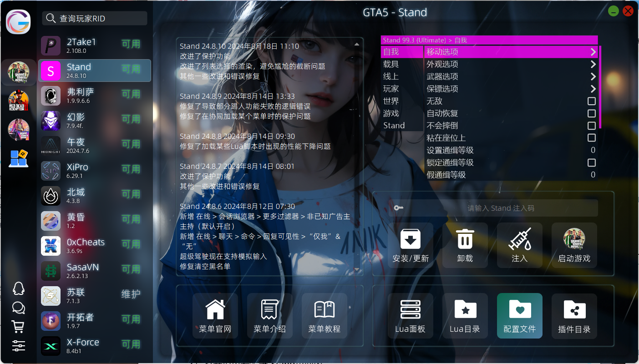Select the 载具 category tab
Image resolution: width=639 pixels, height=364 pixels.
click(391, 64)
